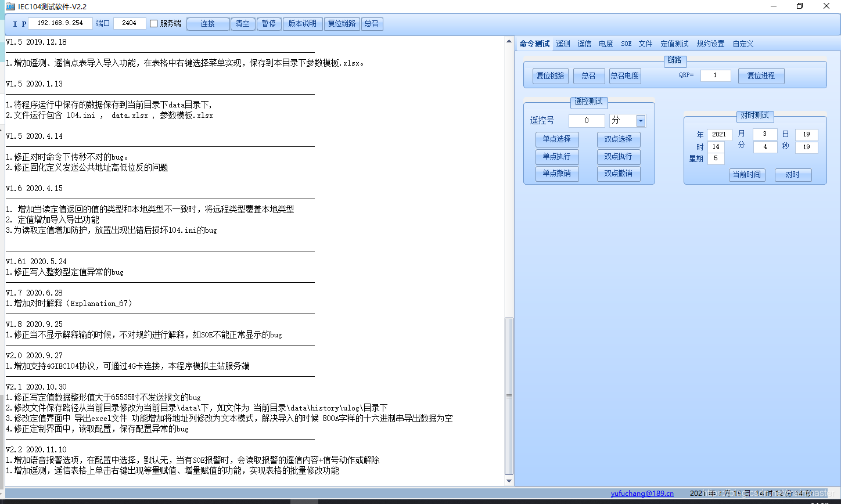Switch to the 遥测 tab
This screenshot has width=841, height=504.
[563, 44]
